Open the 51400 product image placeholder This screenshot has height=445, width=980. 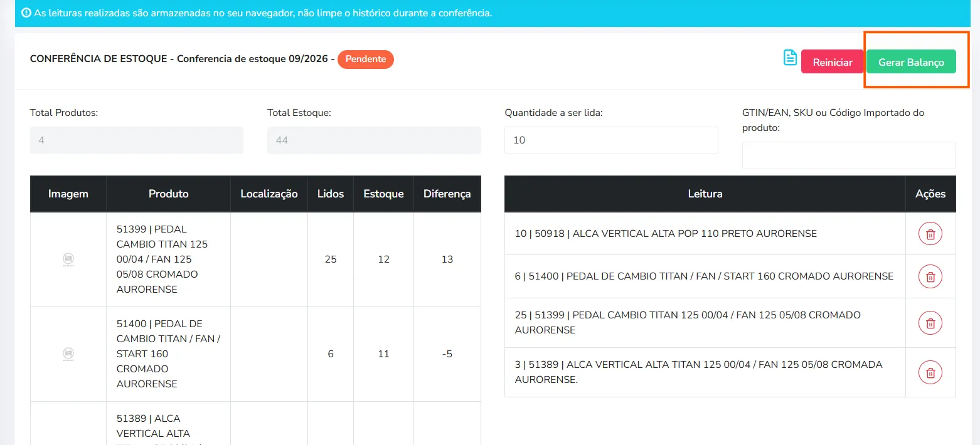coord(68,354)
